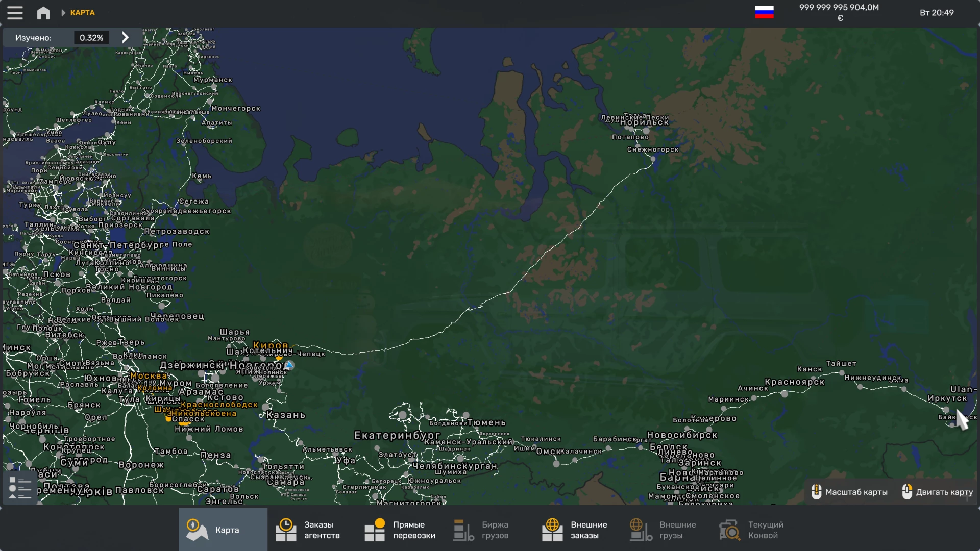980x551 pixels.
Task: Open the hamburger main menu
Action: point(15,13)
